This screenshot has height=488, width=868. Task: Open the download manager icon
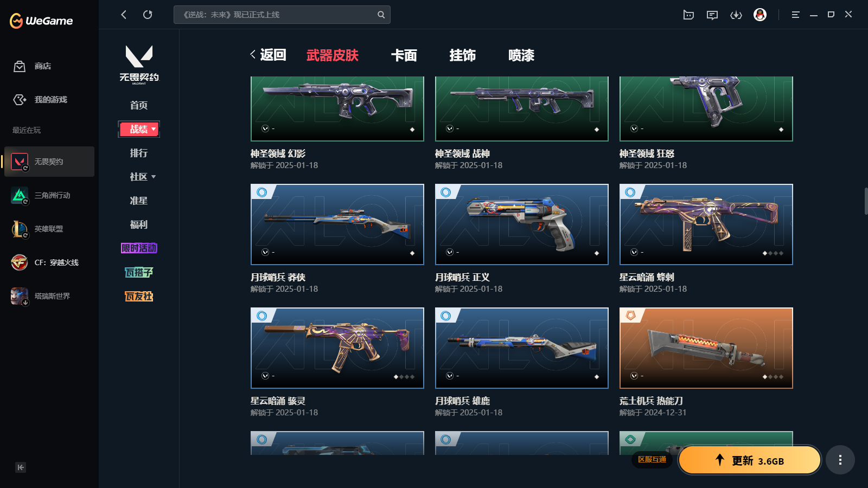736,15
